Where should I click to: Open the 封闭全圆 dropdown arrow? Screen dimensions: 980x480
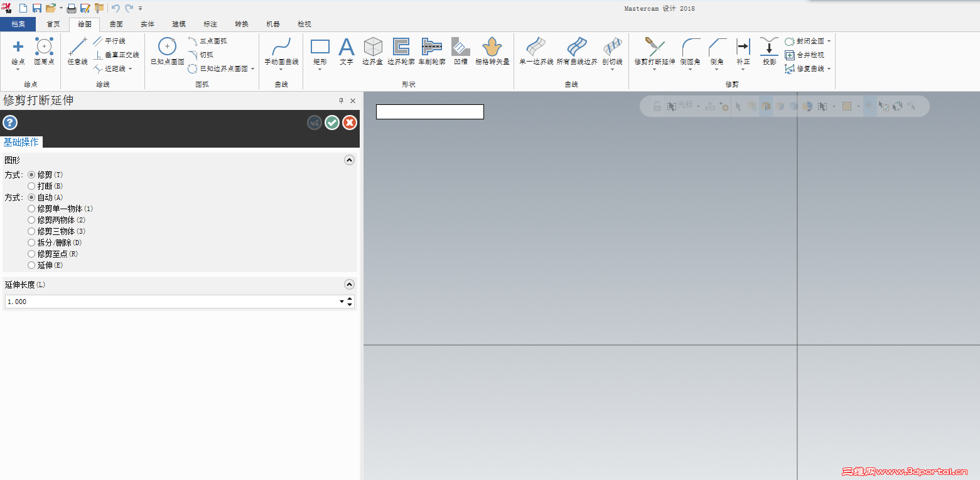pos(829,41)
